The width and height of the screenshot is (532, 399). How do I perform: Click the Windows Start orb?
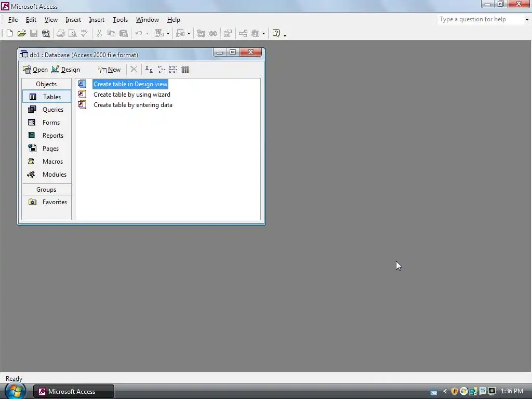pos(15,391)
